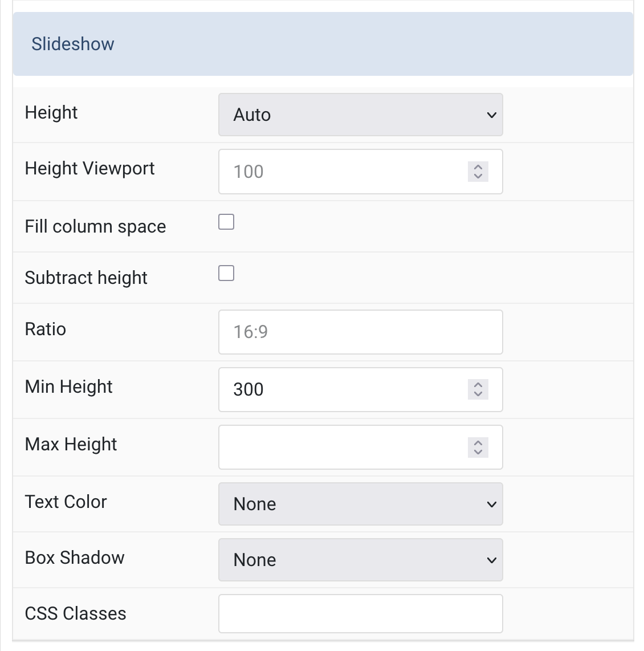This screenshot has width=644, height=651.
Task: Increase Height Viewport using the up arrow
Action: tap(478, 167)
